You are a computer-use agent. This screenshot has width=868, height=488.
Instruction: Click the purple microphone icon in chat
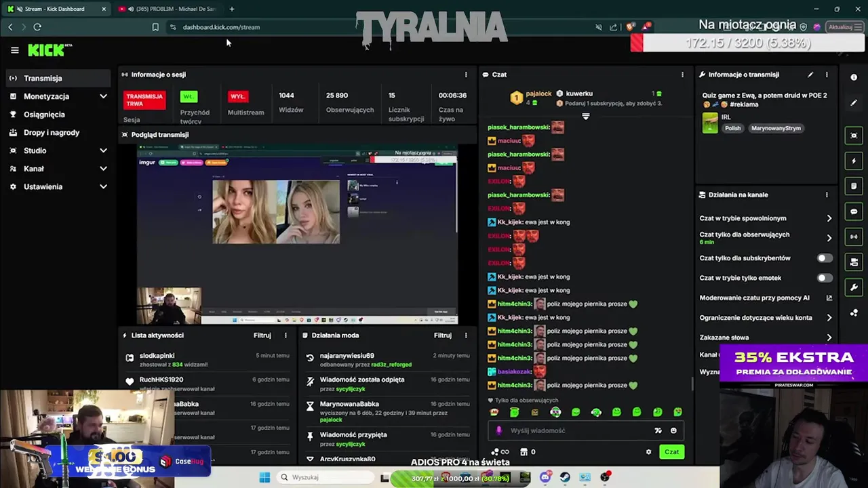(x=499, y=430)
